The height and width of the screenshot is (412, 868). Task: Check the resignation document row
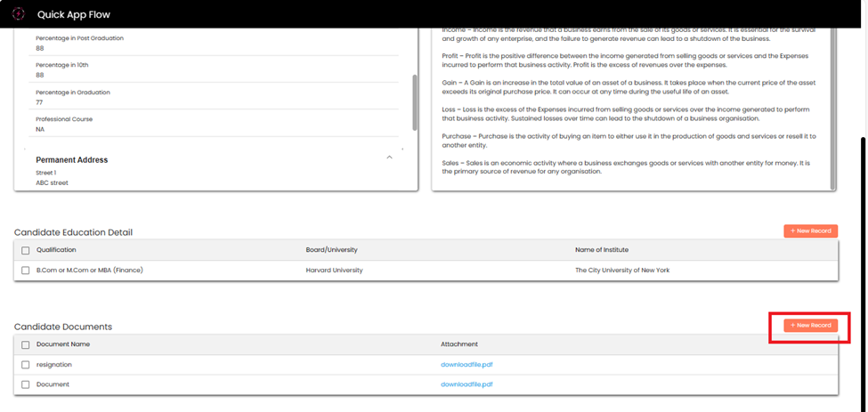(26, 365)
